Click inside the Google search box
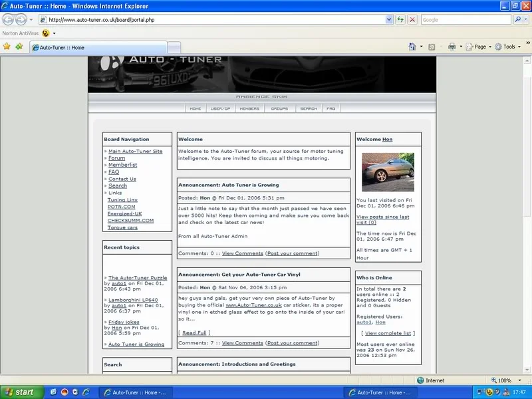This screenshot has width=532, height=399. [x=465, y=20]
